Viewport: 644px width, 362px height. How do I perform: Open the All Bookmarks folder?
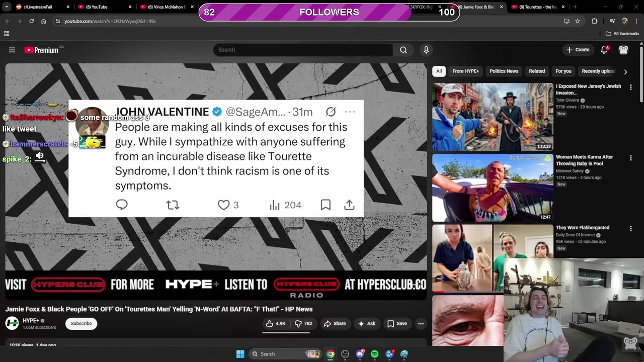click(x=622, y=34)
